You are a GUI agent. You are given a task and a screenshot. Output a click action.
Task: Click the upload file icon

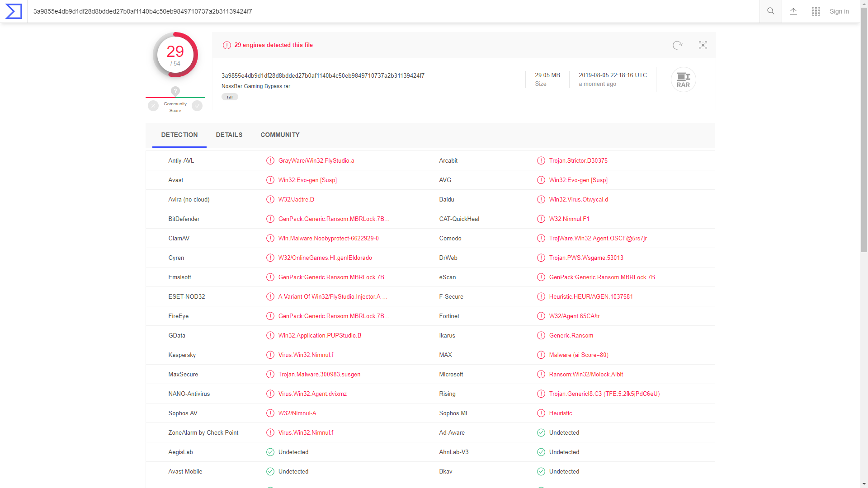click(793, 11)
